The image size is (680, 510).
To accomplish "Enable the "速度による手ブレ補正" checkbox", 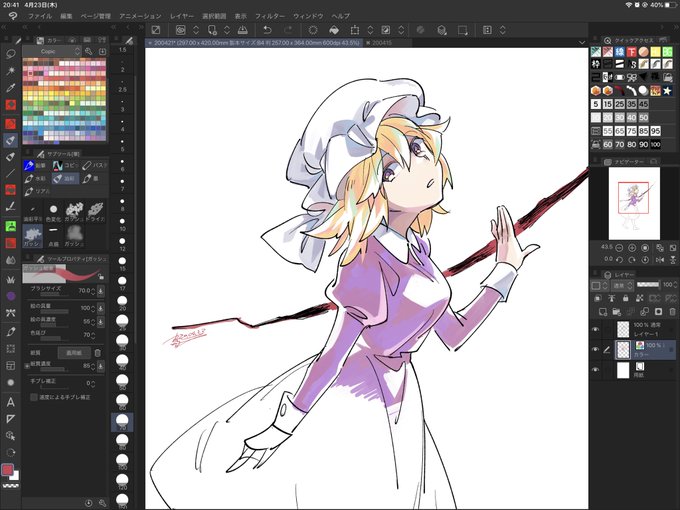I will 33,397.
